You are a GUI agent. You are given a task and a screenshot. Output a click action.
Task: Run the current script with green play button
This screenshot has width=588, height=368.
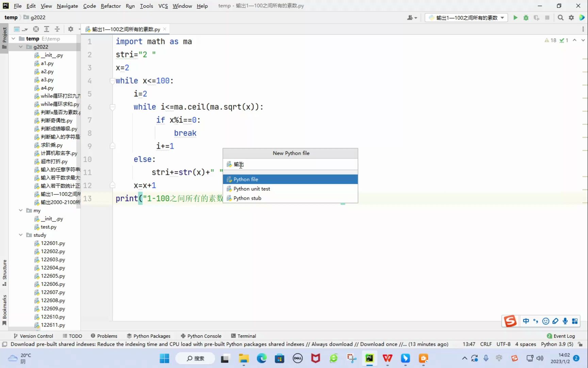click(x=515, y=18)
